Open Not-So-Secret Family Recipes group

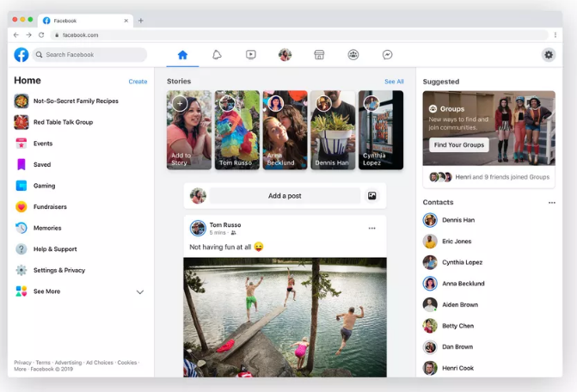(x=76, y=101)
